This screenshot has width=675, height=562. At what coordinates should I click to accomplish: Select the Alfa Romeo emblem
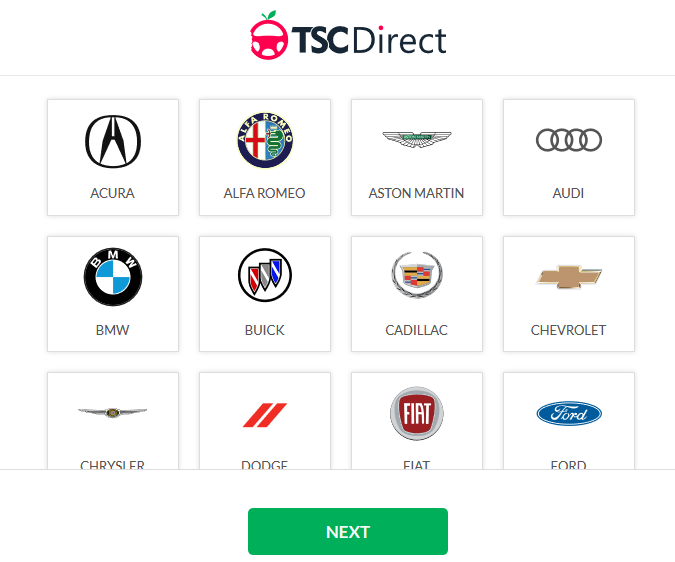[265, 140]
